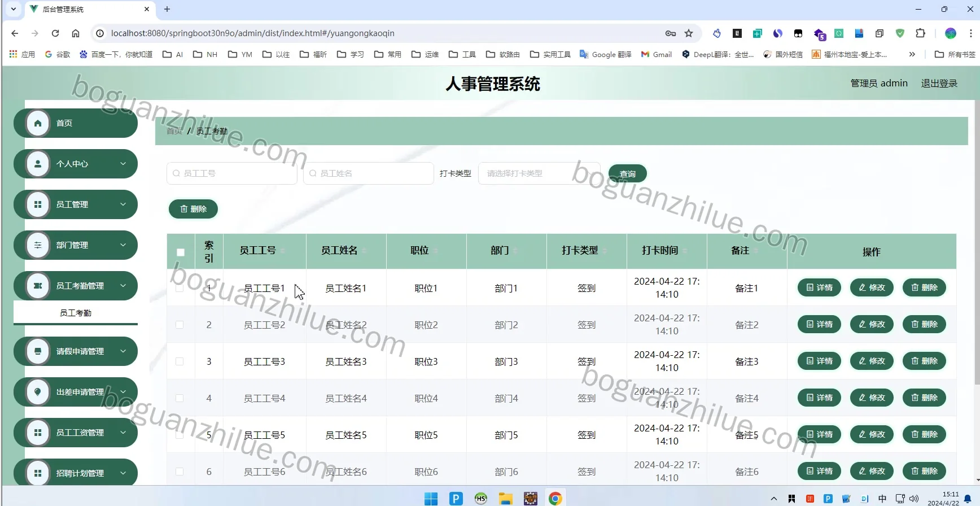Expand the 个人中心 menu chevron
The image size is (980, 506).
click(123, 164)
